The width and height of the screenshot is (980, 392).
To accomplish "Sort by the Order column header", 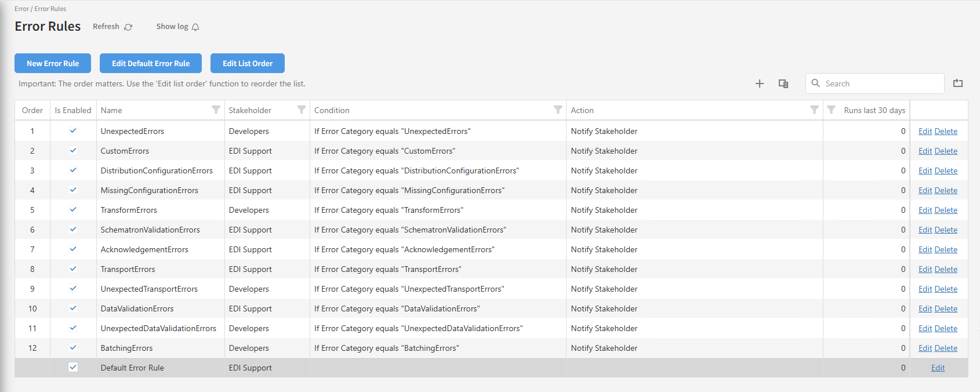I will click(32, 110).
